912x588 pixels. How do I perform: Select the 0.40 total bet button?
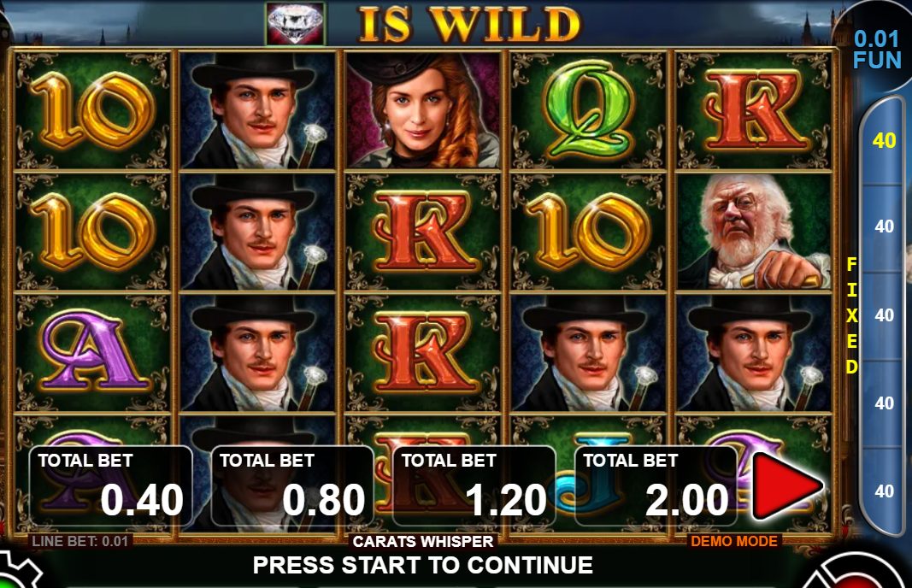click(110, 486)
